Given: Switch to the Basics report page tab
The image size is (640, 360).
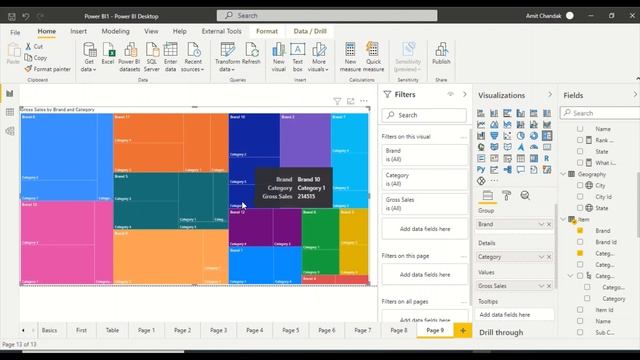Looking at the screenshot, I should [49, 330].
